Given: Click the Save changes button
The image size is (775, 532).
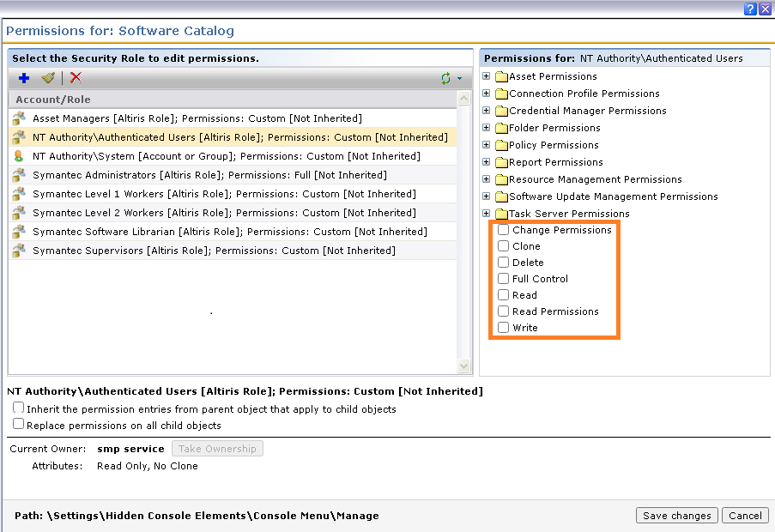Looking at the screenshot, I should click(676, 516).
